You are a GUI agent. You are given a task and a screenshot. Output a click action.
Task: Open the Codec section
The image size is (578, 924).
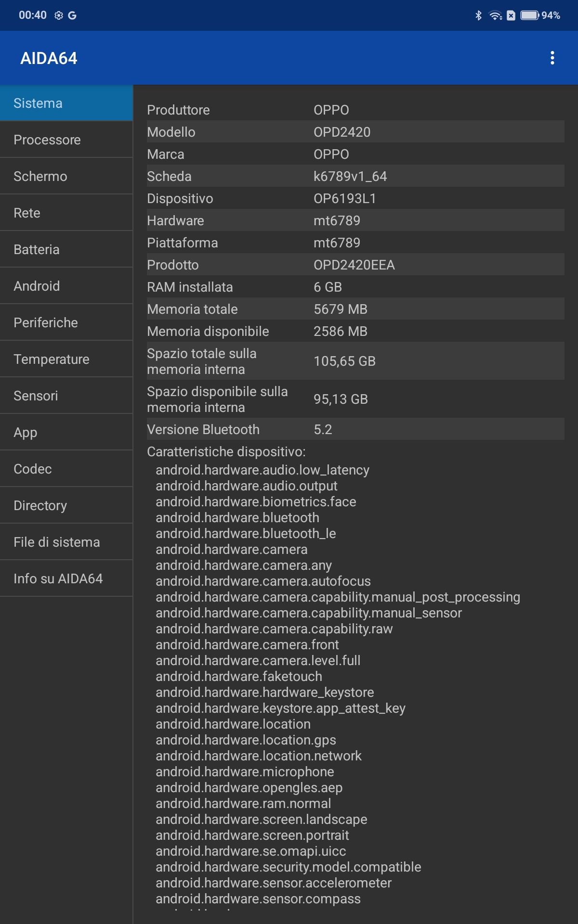click(66, 469)
